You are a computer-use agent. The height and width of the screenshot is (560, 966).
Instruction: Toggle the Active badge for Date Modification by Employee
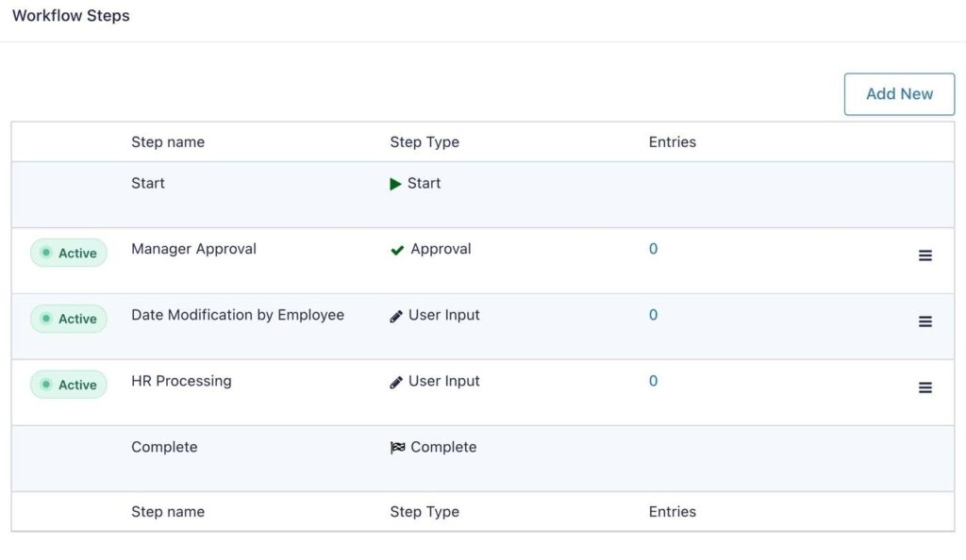(x=68, y=319)
